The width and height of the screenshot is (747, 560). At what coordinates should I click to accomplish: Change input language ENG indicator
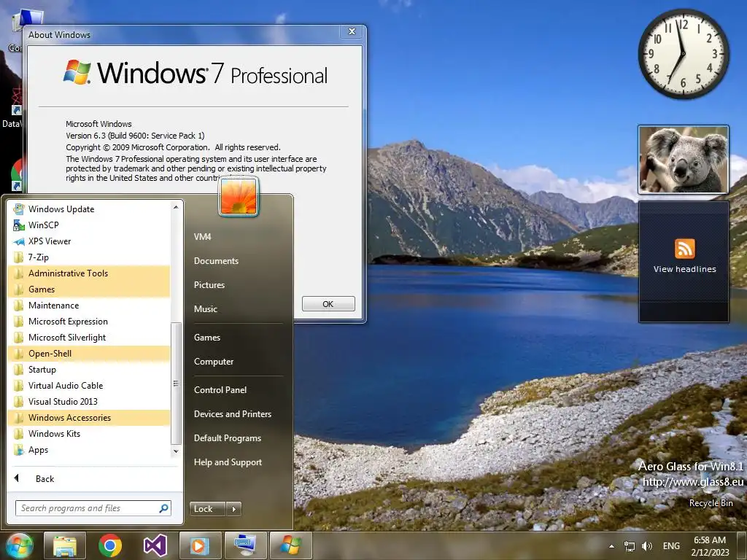(x=671, y=546)
